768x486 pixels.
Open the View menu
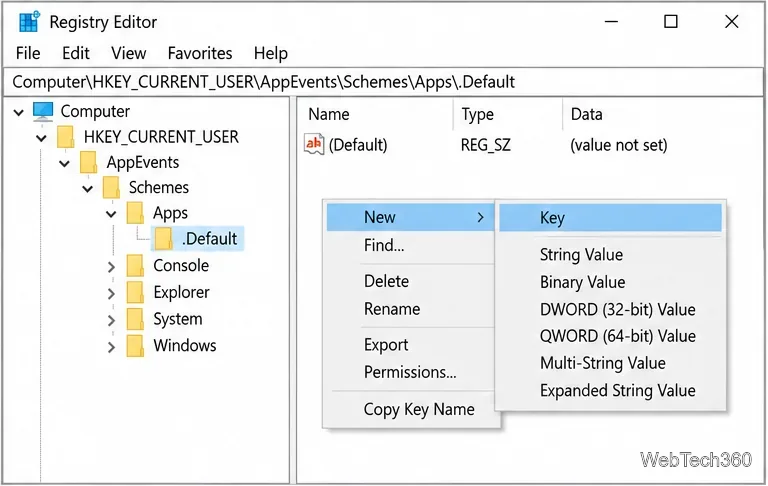click(x=128, y=53)
